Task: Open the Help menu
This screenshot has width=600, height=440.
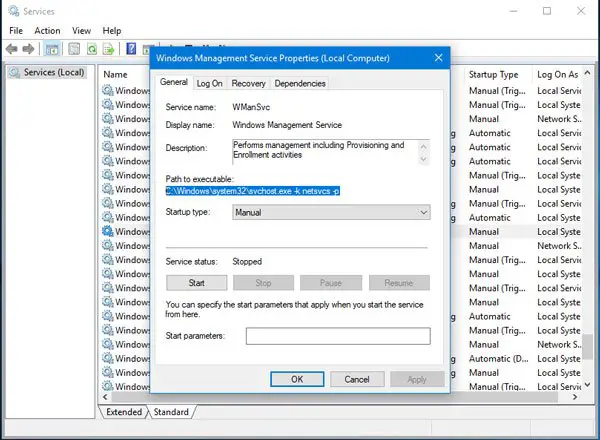Action: [112, 31]
